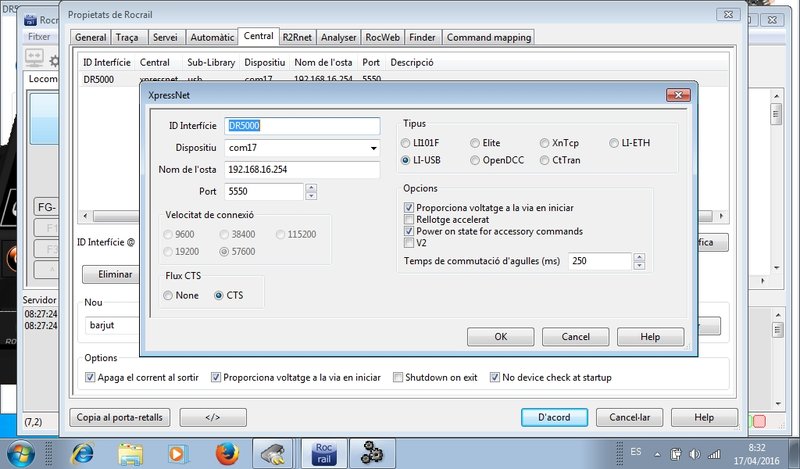The width and height of the screenshot is (800, 469).
Task: Toggle the V2 option checkbox
Action: [x=409, y=243]
